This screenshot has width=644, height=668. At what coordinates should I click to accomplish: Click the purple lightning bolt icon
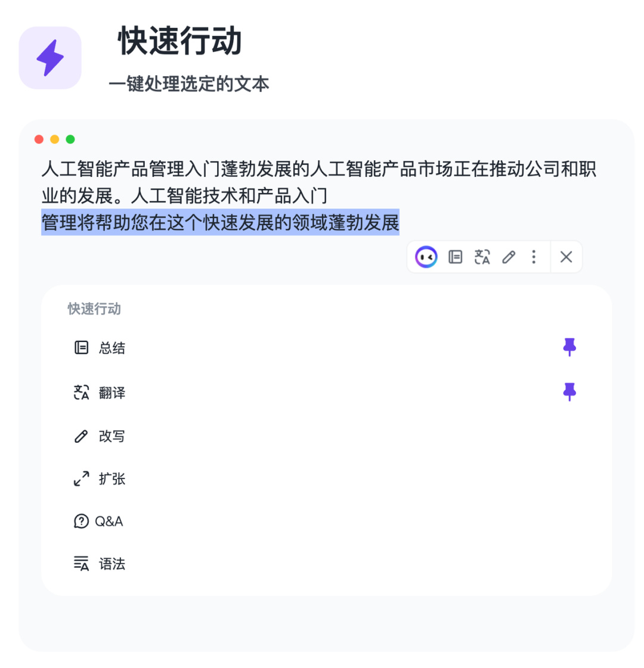50,58
